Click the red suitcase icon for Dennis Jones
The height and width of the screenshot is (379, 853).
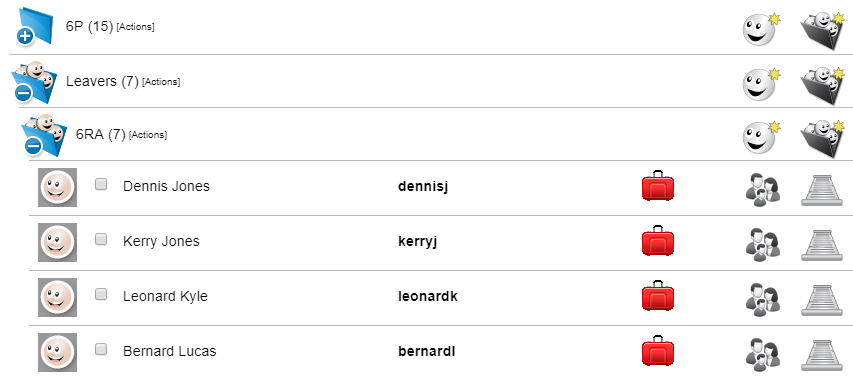(658, 185)
